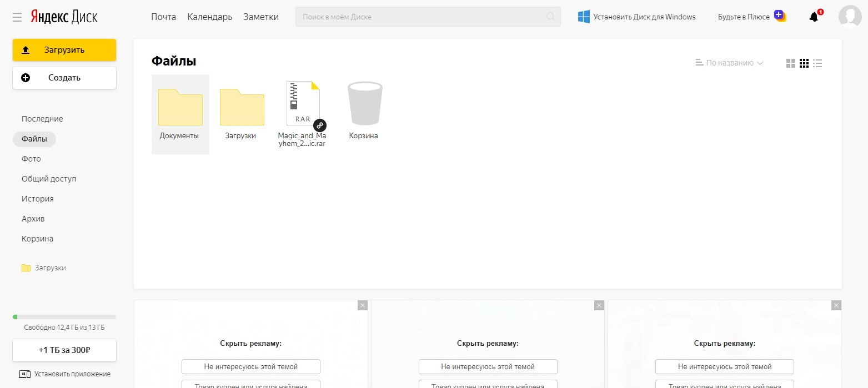Go to Почта

click(x=163, y=17)
